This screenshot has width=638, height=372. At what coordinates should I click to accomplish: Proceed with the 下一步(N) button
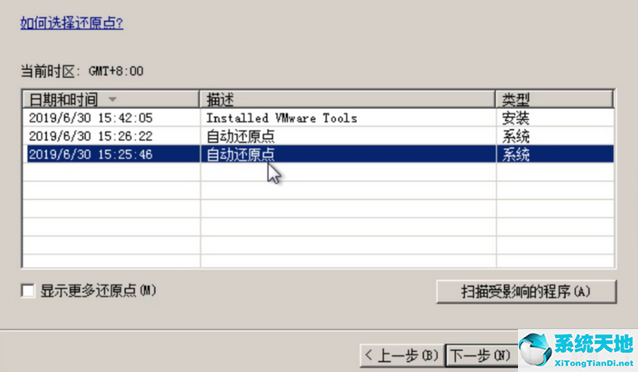pyautogui.click(x=481, y=355)
